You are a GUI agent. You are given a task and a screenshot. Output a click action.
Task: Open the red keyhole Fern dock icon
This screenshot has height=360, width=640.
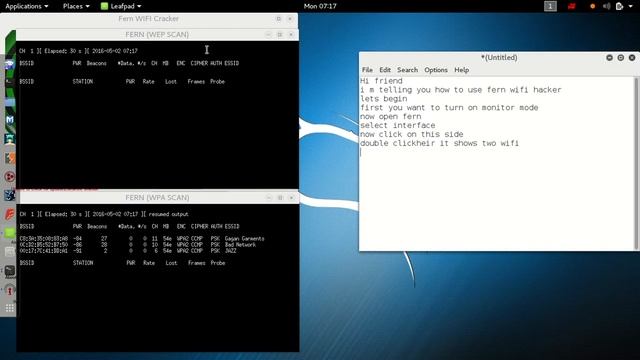pos(10,290)
